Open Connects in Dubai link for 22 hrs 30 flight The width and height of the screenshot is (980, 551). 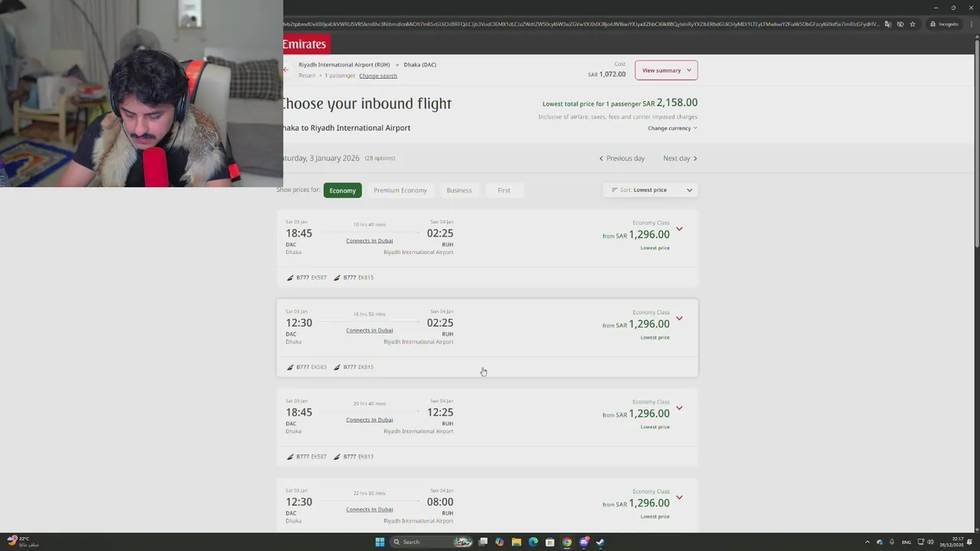(x=369, y=510)
